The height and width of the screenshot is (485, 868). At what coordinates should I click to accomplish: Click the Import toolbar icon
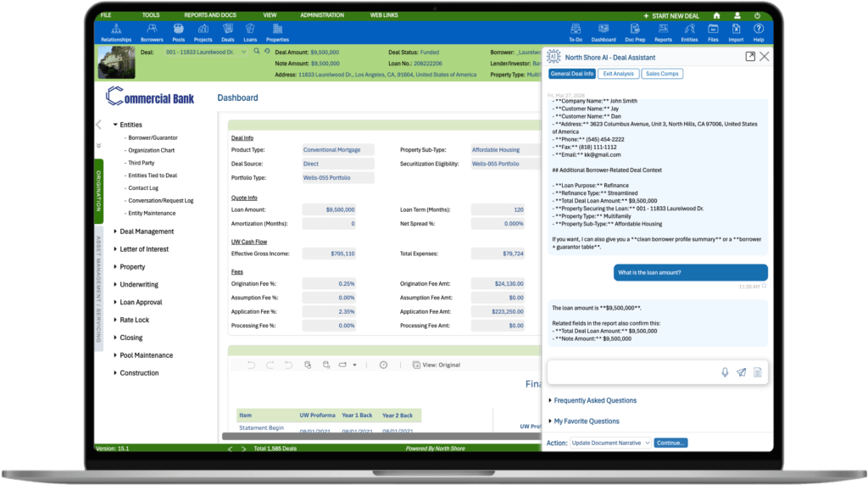(735, 32)
